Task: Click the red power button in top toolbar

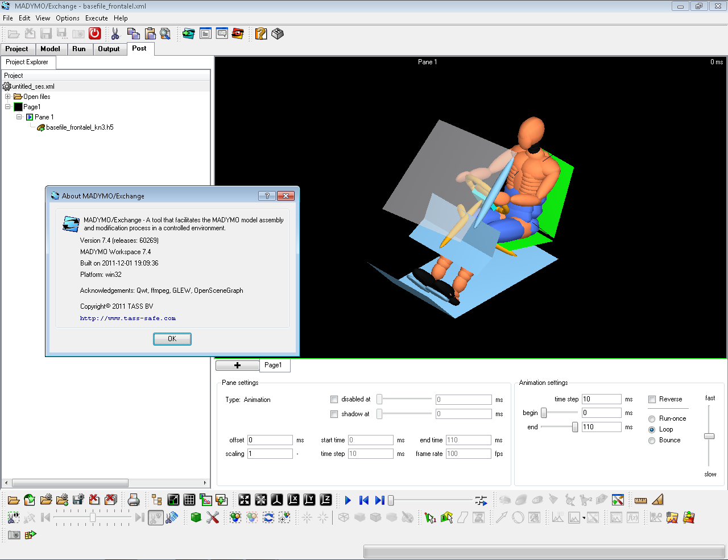Action: tap(94, 34)
